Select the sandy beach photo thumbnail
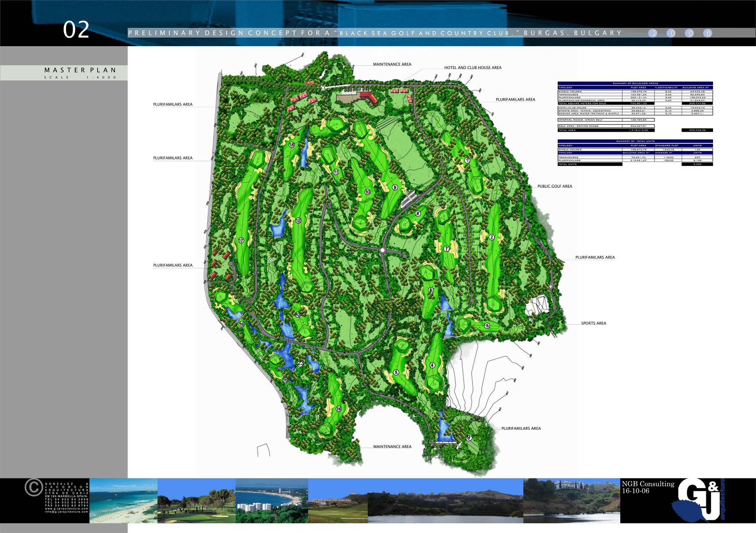 123,501
